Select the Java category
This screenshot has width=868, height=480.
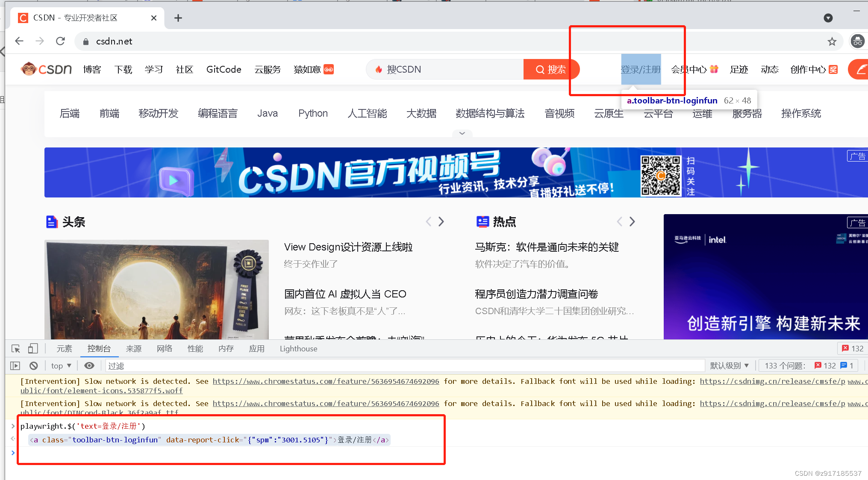pyautogui.click(x=268, y=113)
